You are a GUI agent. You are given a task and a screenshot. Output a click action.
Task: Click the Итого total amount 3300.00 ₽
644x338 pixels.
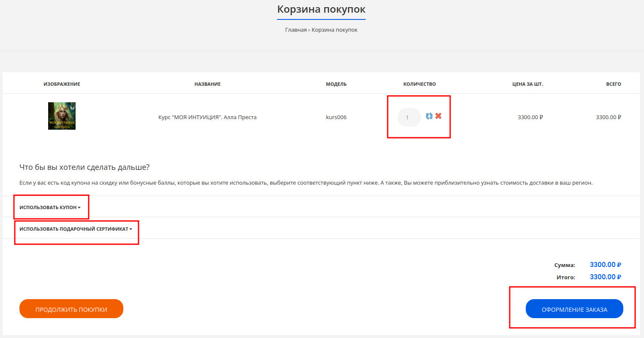pyautogui.click(x=605, y=277)
